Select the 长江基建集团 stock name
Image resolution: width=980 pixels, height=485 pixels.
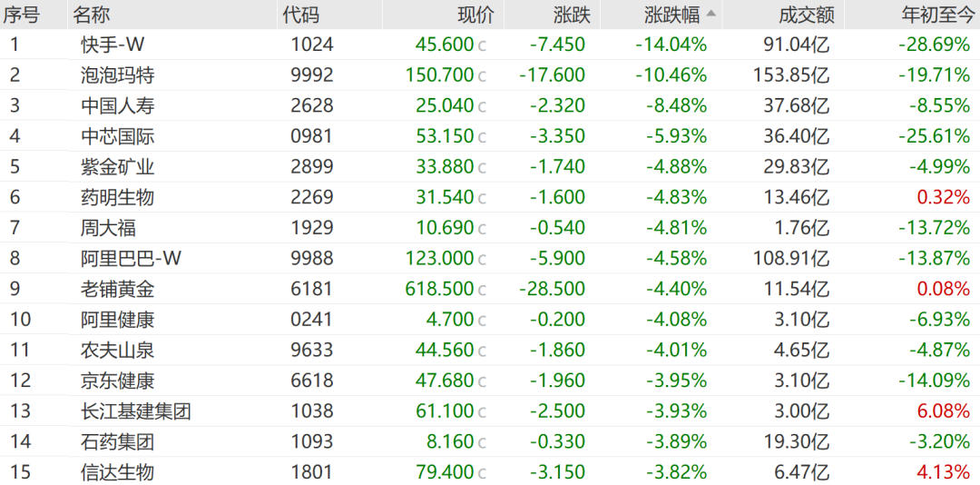pos(135,411)
